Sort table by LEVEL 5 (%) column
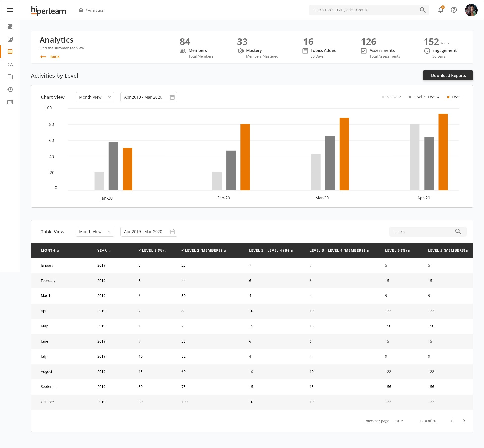Image resolution: width=484 pixels, height=448 pixels. (x=398, y=250)
